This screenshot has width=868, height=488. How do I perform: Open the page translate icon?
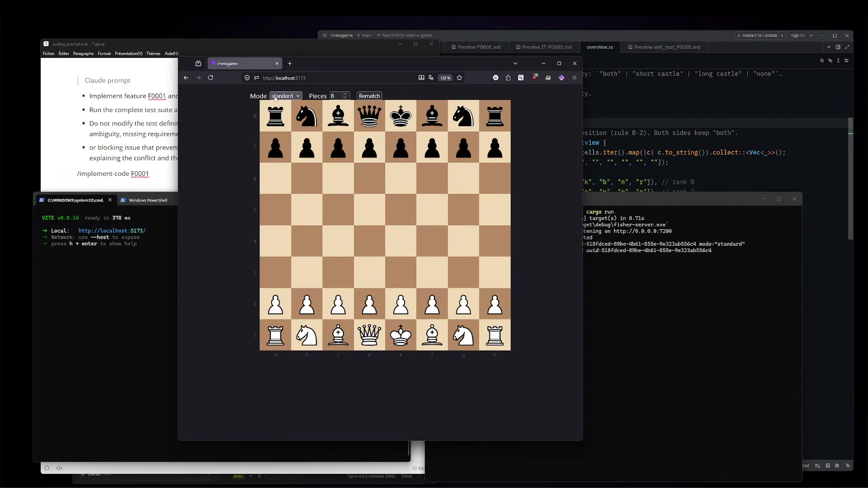tap(431, 78)
